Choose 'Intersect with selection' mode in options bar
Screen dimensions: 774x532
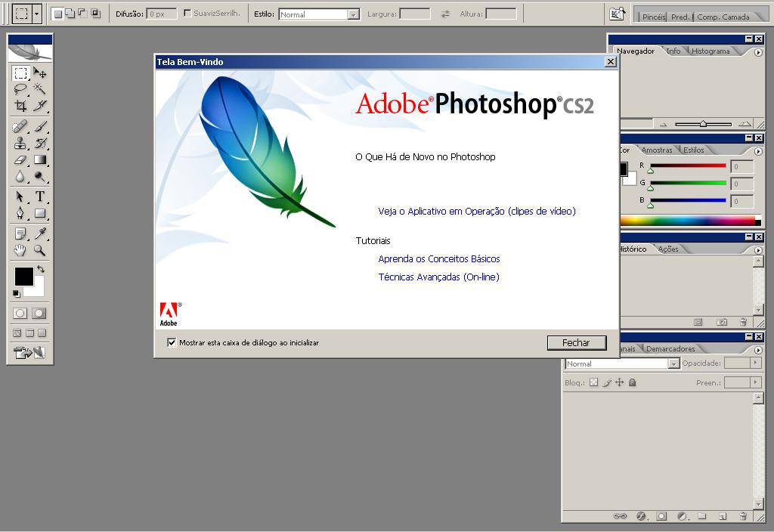96,14
